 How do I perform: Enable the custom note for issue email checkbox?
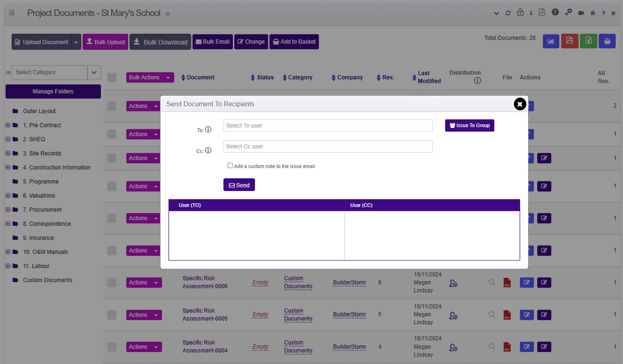230,166
